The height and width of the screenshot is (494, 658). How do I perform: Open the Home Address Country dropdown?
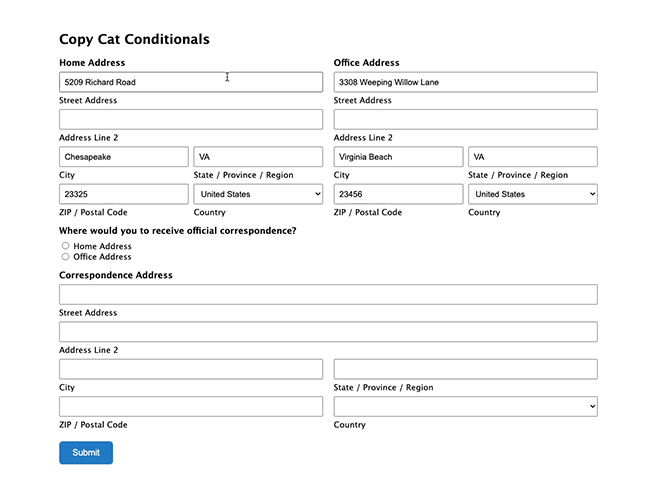coord(258,194)
